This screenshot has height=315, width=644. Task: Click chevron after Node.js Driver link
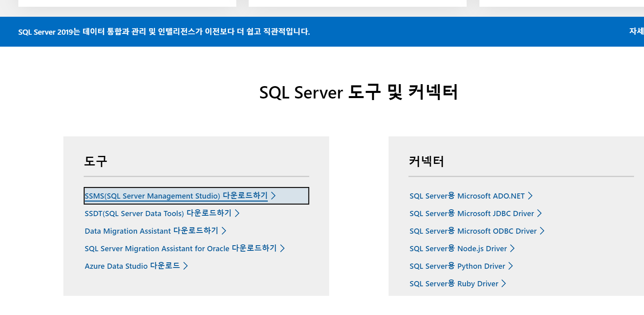(x=512, y=248)
